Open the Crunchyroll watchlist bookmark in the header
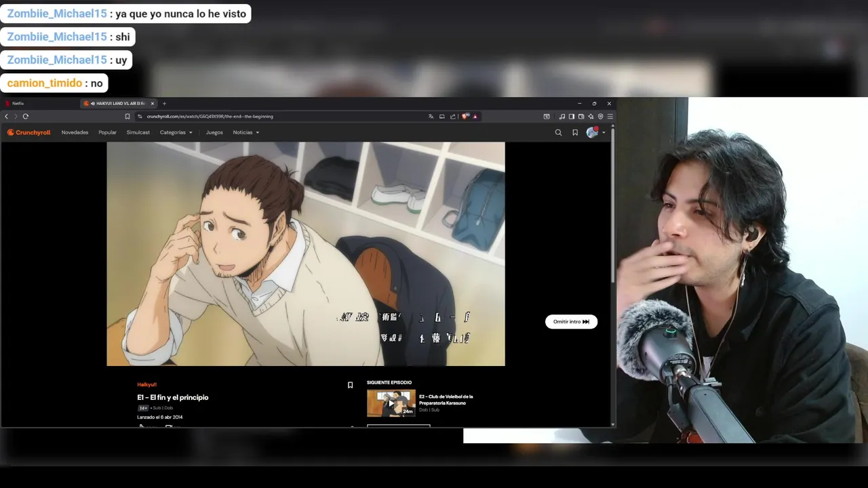 click(575, 133)
